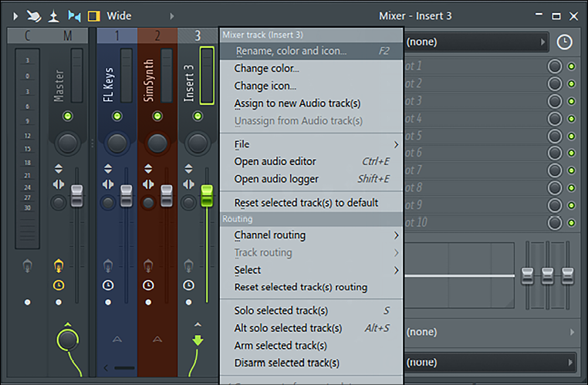Image resolution: width=588 pixels, height=385 pixels.
Task: Click the Master volume fader
Action: pos(77,196)
